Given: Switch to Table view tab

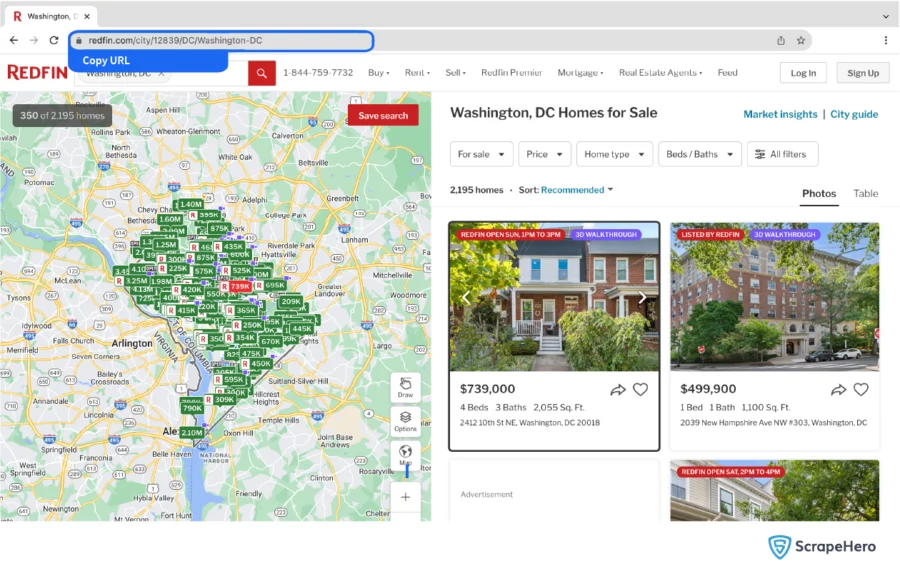Looking at the screenshot, I should click(x=866, y=193).
